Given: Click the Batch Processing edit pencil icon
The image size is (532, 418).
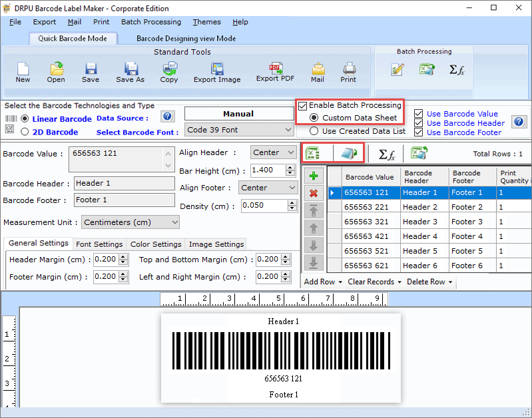Looking at the screenshot, I should coord(397,69).
